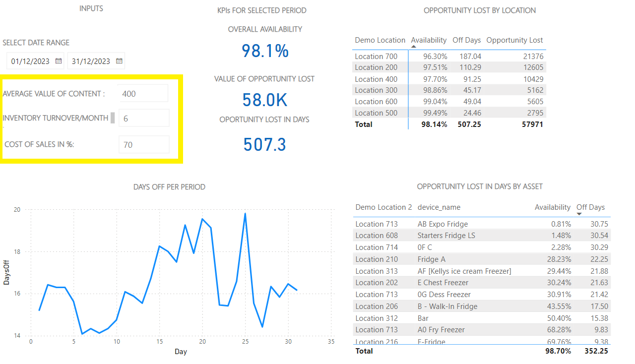This screenshot has width=635, height=364.
Task: Sort top table by Off Days header
Action: coord(466,40)
